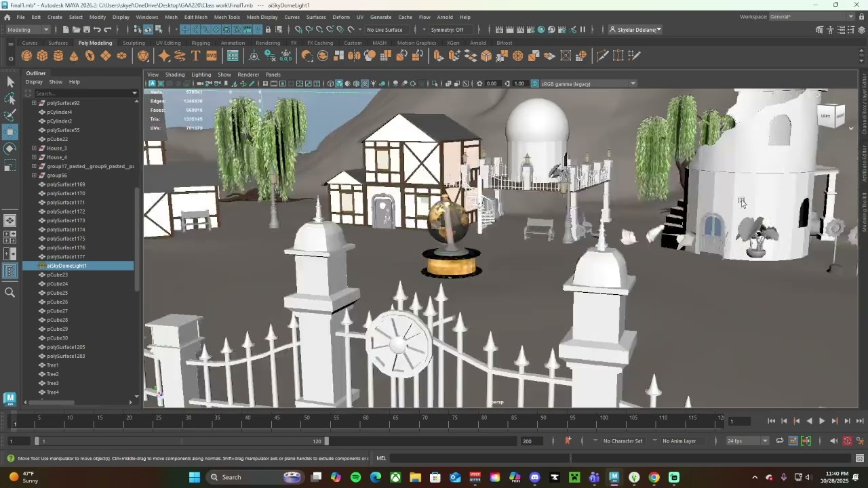Select aiSkyDomeLight1 in the Outliner

(x=79, y=266)
